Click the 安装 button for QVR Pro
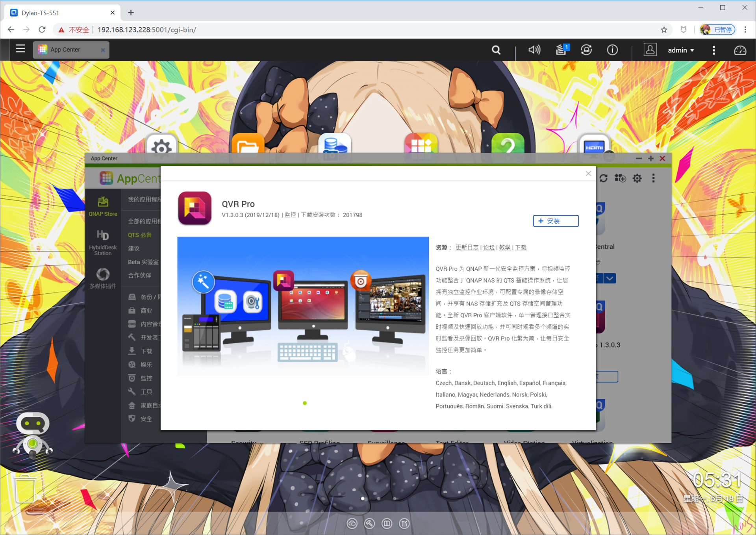The image size is (756, 535). pos(556,221)
